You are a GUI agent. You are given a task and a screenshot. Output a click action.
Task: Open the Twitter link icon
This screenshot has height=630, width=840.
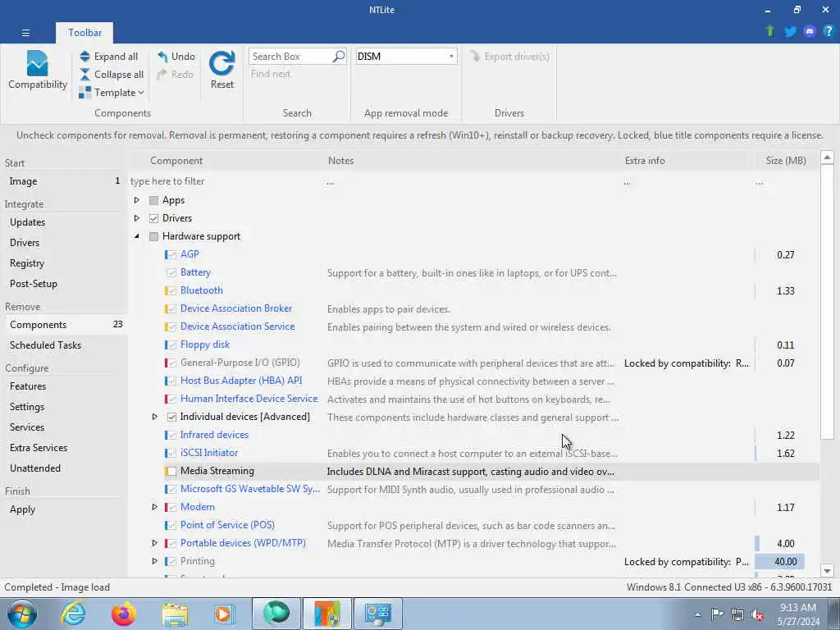coord(790,32)
